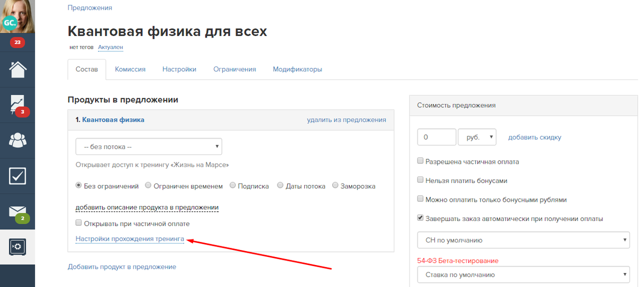644x287 pixels.
Task: Select the Даты потока radio button
Action: (280, 186)
